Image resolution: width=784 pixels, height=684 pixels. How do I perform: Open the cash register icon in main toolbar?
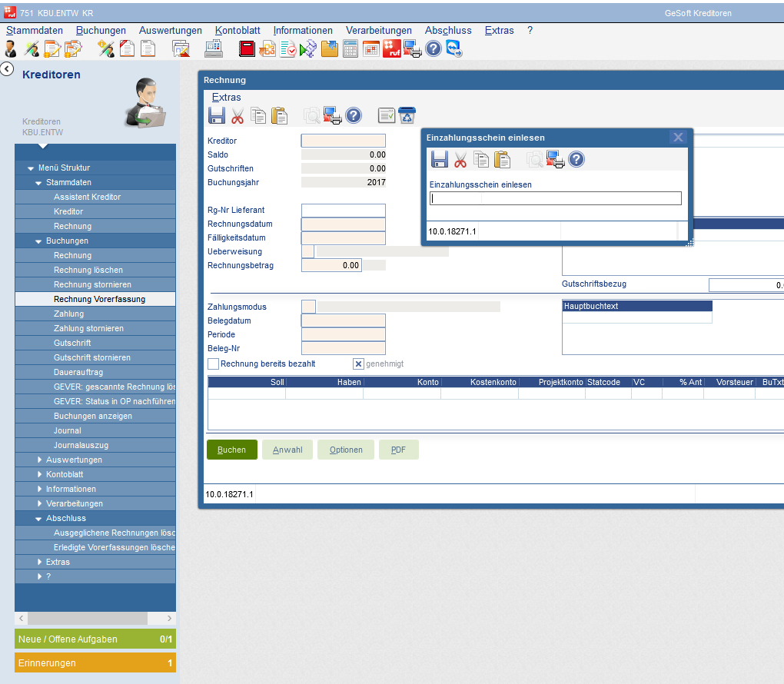[214, 49]
